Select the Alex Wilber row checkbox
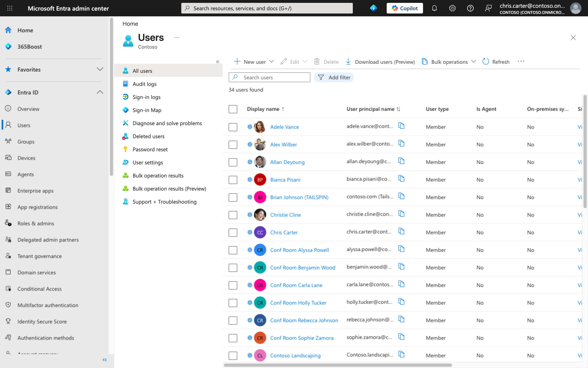 click(x=233, y=145)
